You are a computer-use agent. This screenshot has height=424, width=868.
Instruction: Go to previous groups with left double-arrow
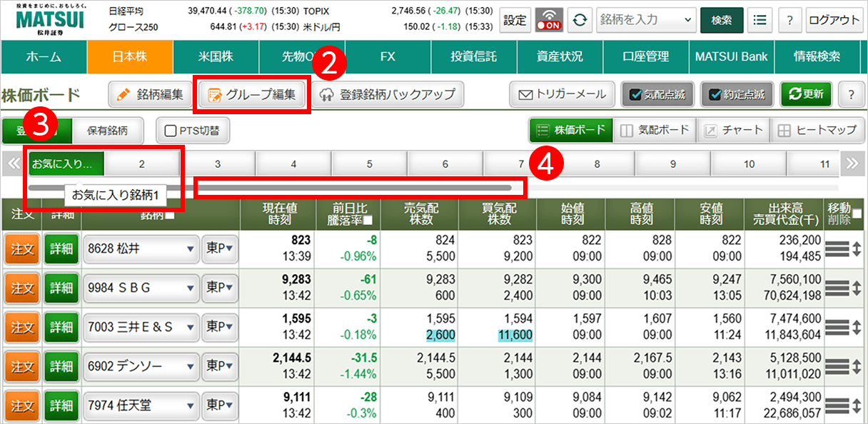(x=14, y=163)
